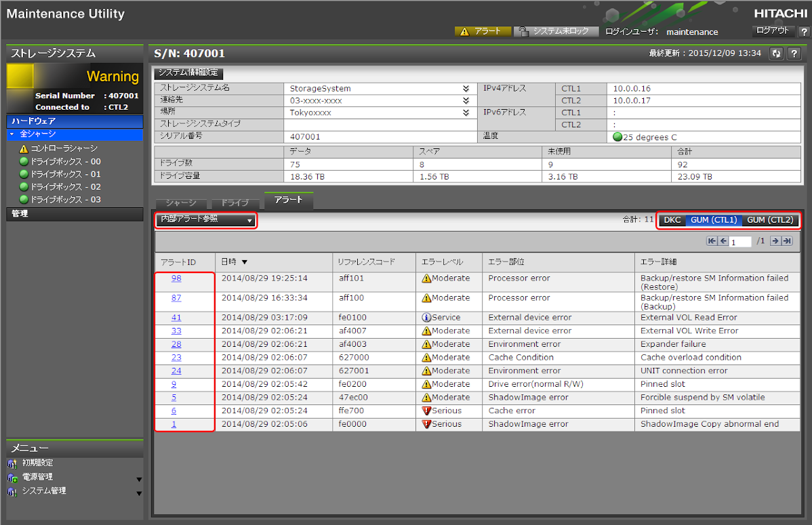Switch to the ドライブ tab
812x525 pixels.
click(x=235, y=203)
